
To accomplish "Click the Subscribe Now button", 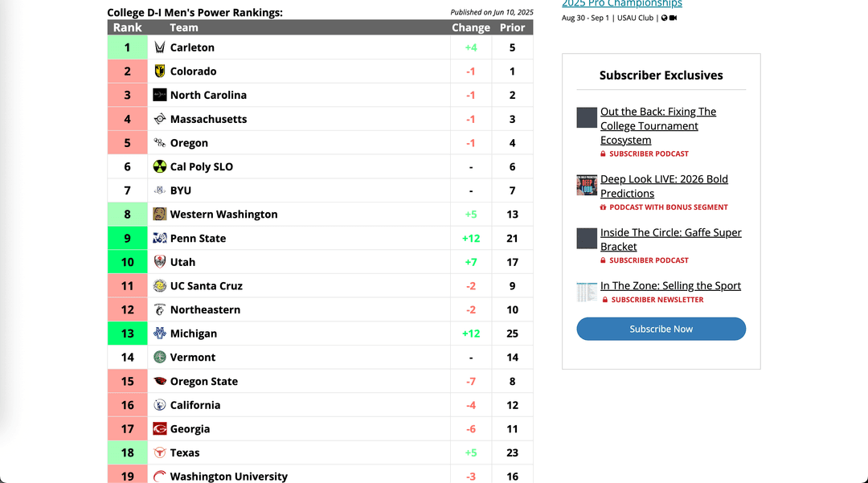I will click(661, 329).
